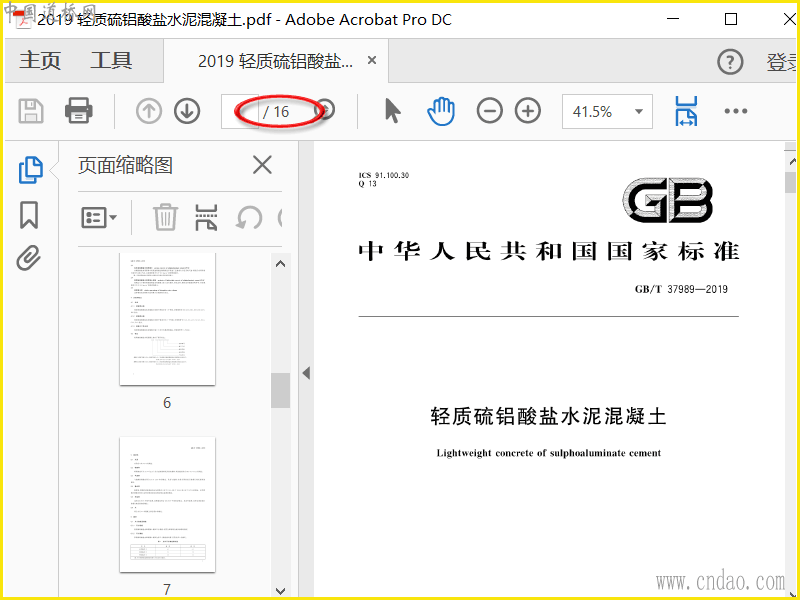
Task: Select page 7 thumbnail
Action: [x=167, y=504]
